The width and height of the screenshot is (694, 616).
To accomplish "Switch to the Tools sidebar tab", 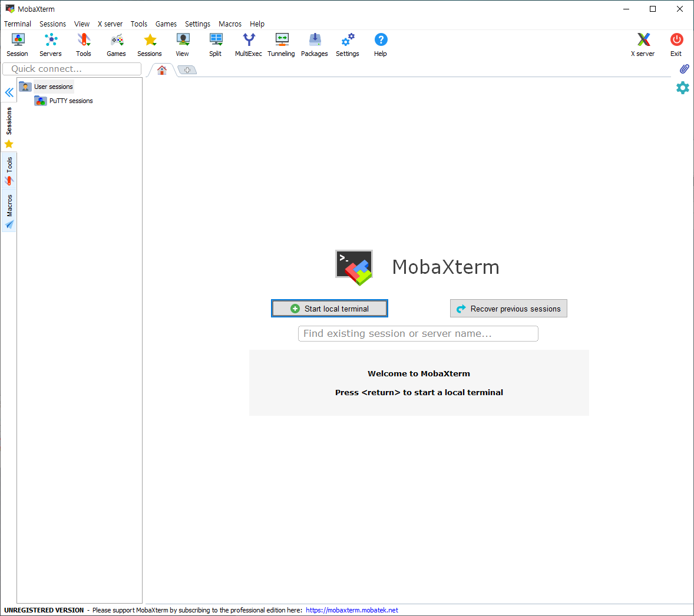I will pos(9,171).
